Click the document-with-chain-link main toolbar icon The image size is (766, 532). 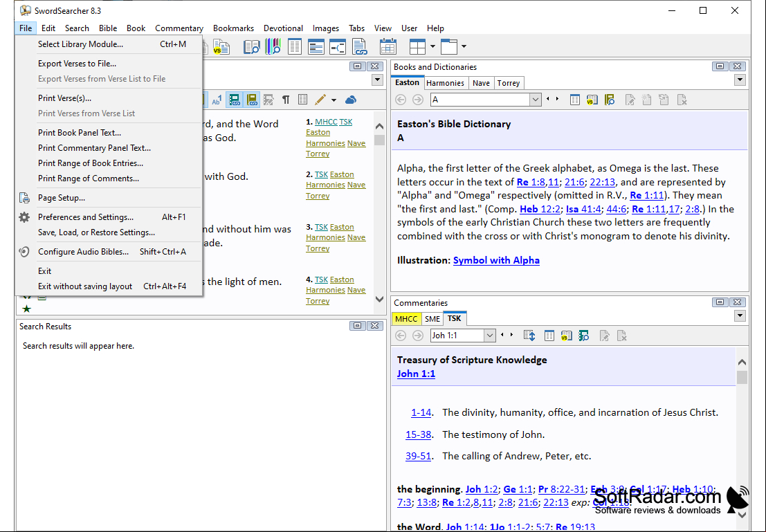(x=359, y=47)
